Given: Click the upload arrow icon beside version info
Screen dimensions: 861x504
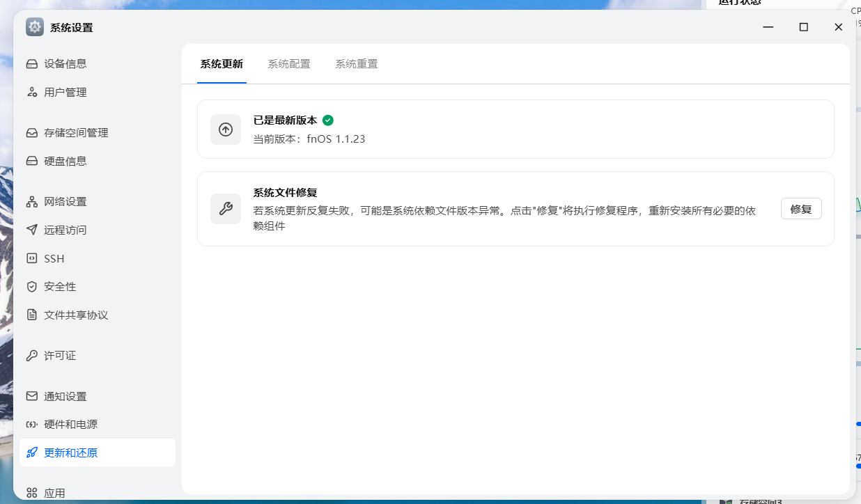Looking at the screenshot, I should [x=226, y=129].
